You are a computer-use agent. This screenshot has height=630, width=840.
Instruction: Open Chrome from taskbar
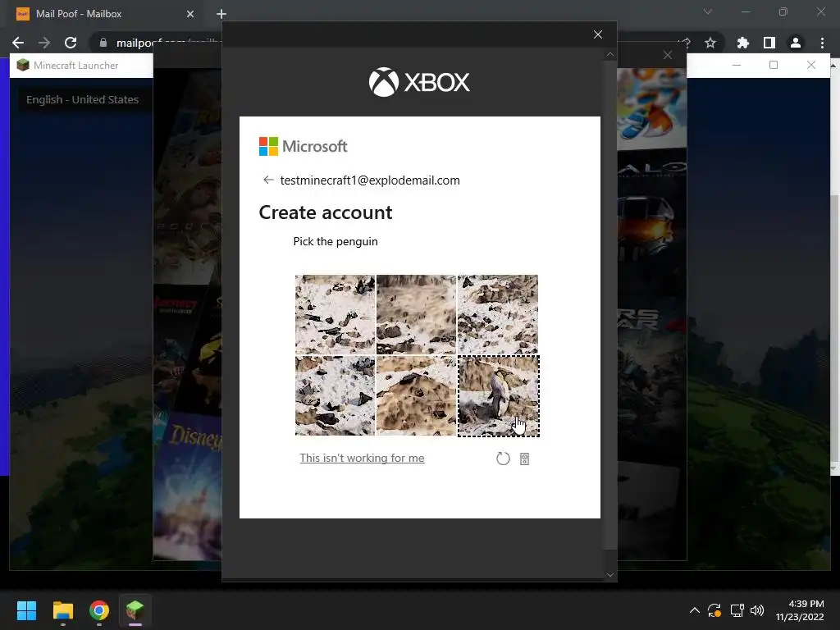(x=99, y=610)
